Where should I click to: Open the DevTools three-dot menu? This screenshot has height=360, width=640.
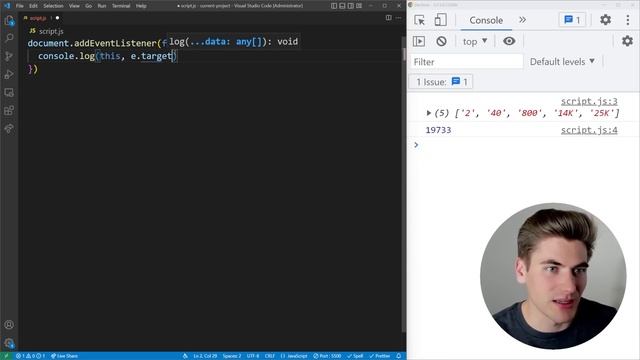pos(628,20)
